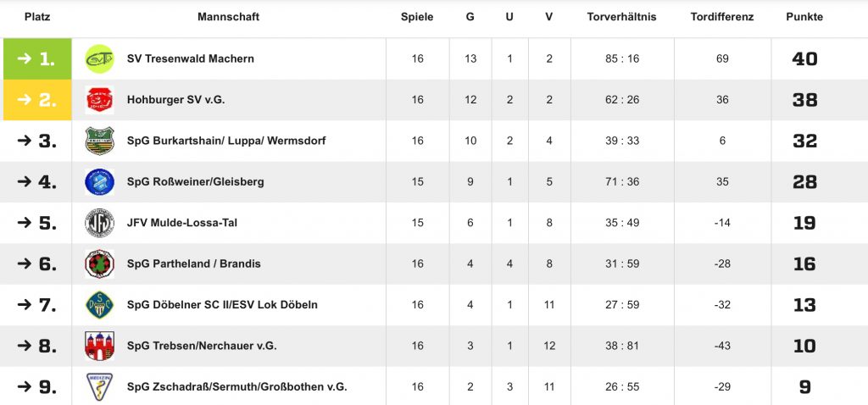Open SV Tresenwald Machern team link
The height and width of the screenshot is (405, 868).
(190, 58)
